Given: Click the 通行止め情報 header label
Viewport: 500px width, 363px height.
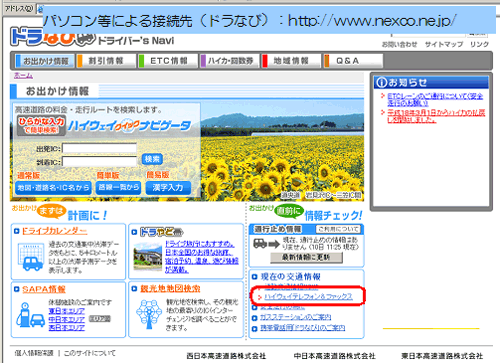Looking at the screenshot, I should pyautogui.click(x=278, y=229).
